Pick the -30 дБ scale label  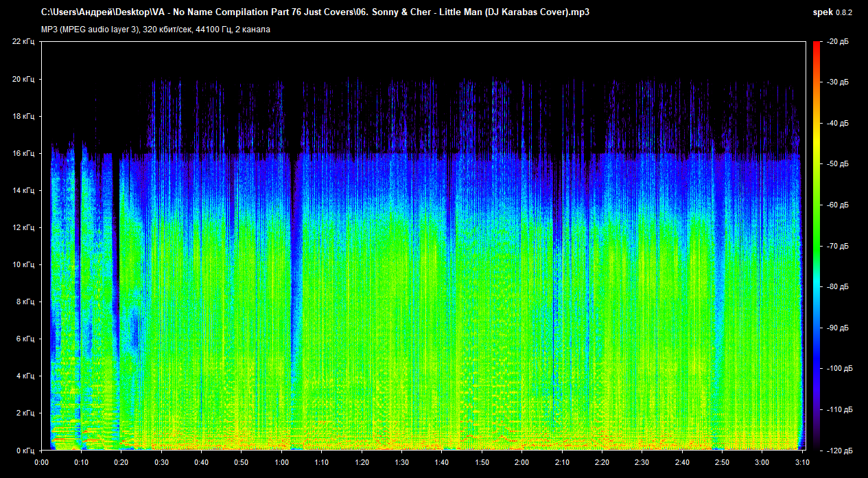[x=838, y=82]
